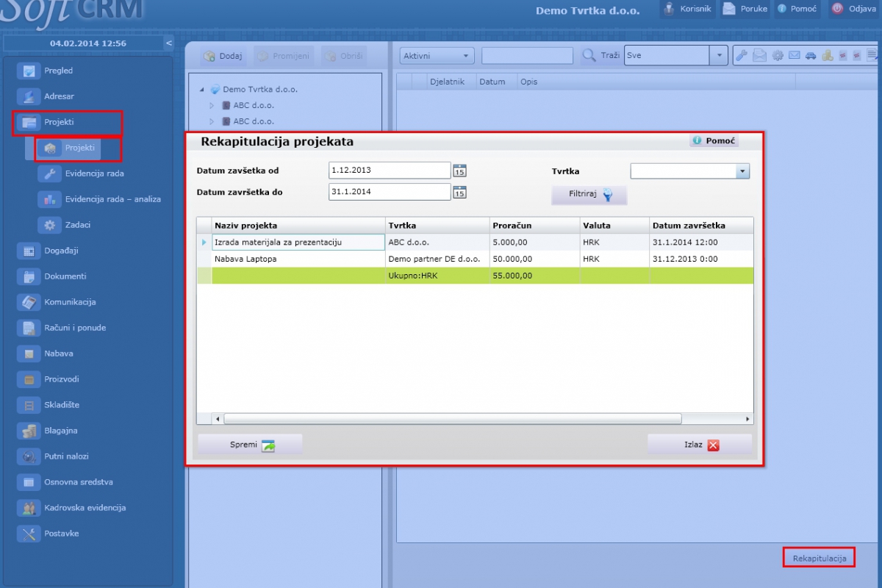Click left arrow of dialog horizontal scrollbar
This screenshot has height=588, width=882.
(218, 419)
